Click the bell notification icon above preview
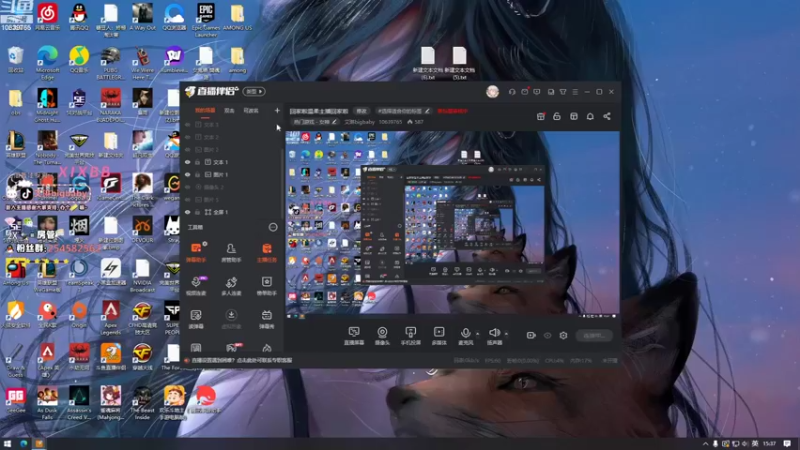The height and width of the screenshot is (450, 800). 590,116
